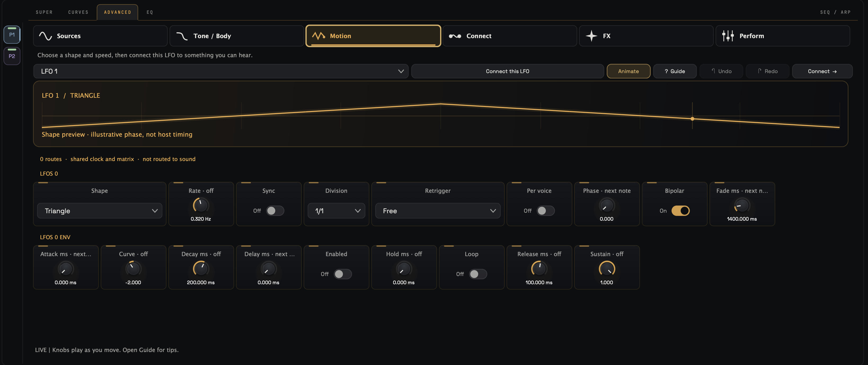Click the 200.000 ms decay value

[x=201, y=283]
